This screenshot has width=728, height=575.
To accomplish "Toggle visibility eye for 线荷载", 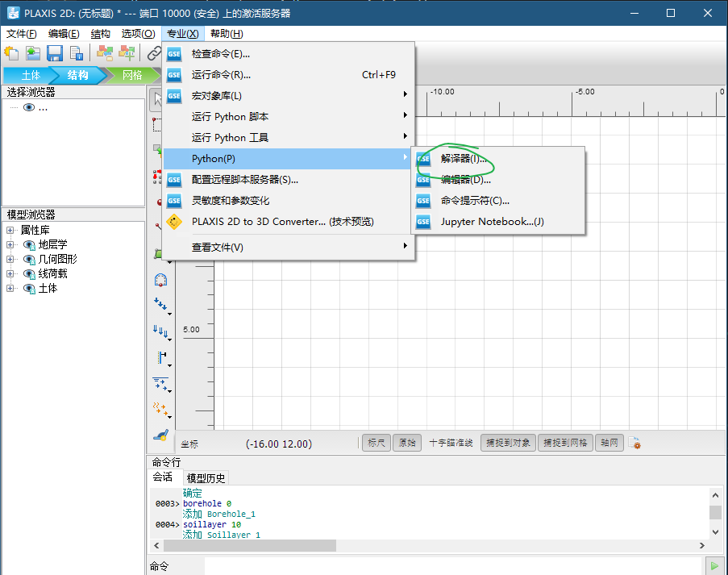I will tap(29, 274).
